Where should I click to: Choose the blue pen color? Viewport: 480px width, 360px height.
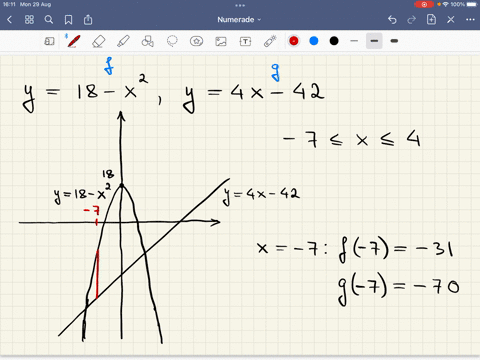click(314, 41)
